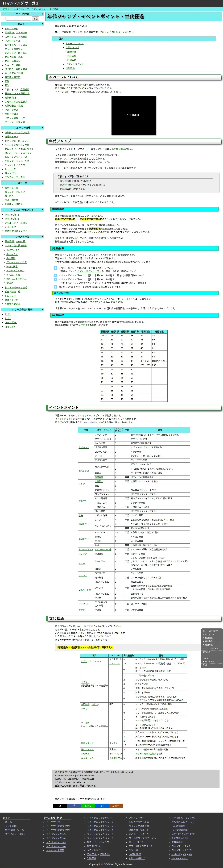Image resolution: width=223 pixels, height=868 pixels.
Task: Open ドレッドクイーン remake link
Action: coord(15,271)
